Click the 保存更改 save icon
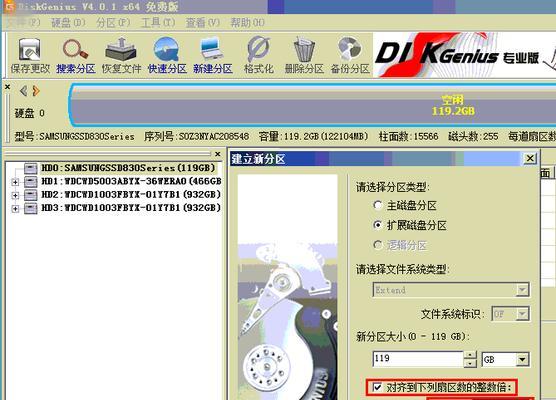This screenshot has width=556, height=400. [30, 56]
